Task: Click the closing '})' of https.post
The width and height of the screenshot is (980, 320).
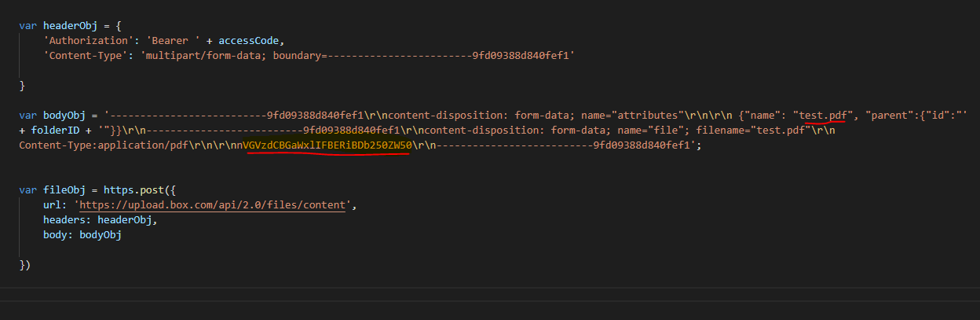Action: (x=25, y=265)
